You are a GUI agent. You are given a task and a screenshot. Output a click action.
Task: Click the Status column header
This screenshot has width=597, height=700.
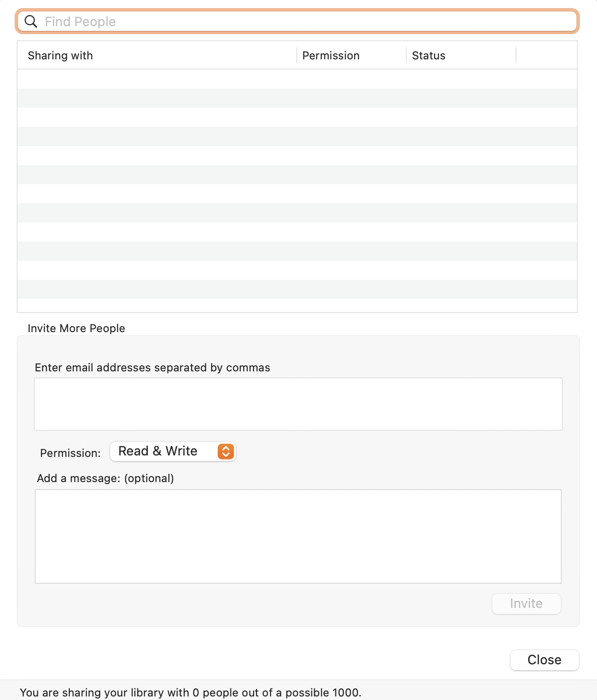point(429,56)
